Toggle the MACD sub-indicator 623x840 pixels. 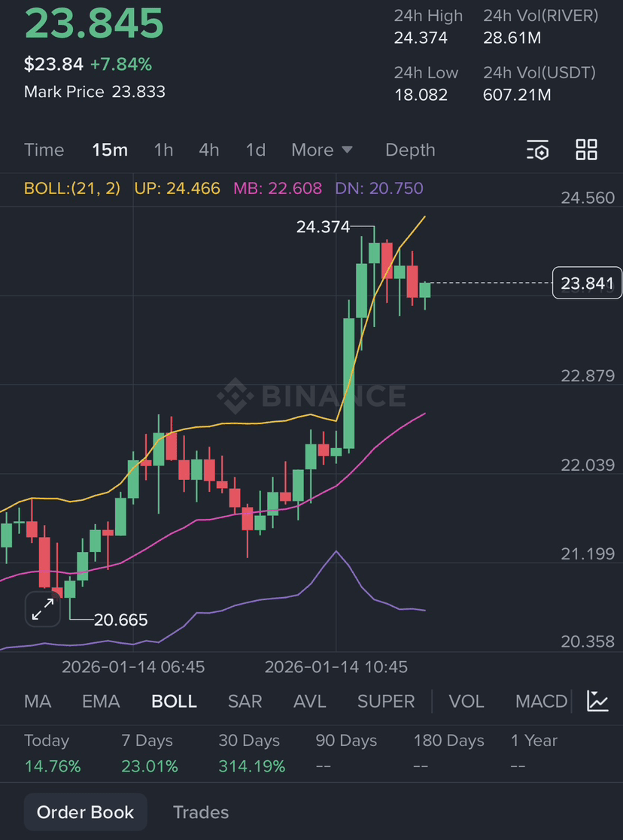542,701
